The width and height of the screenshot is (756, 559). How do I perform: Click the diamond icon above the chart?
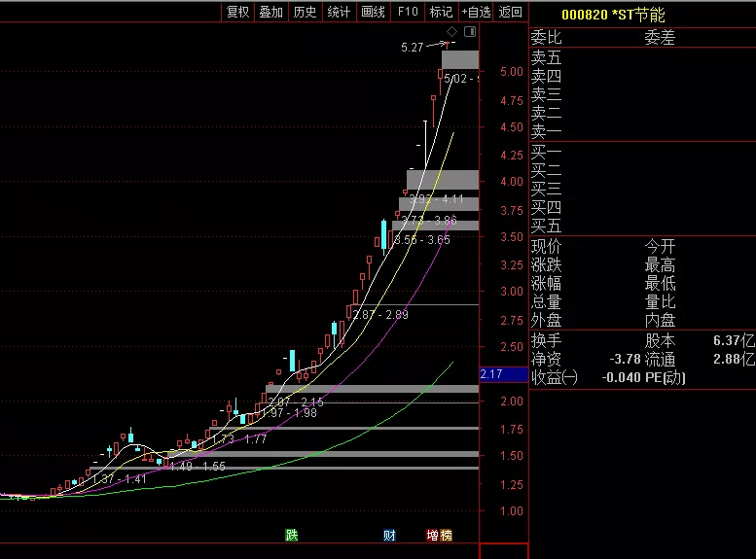(x=451, y=32)
